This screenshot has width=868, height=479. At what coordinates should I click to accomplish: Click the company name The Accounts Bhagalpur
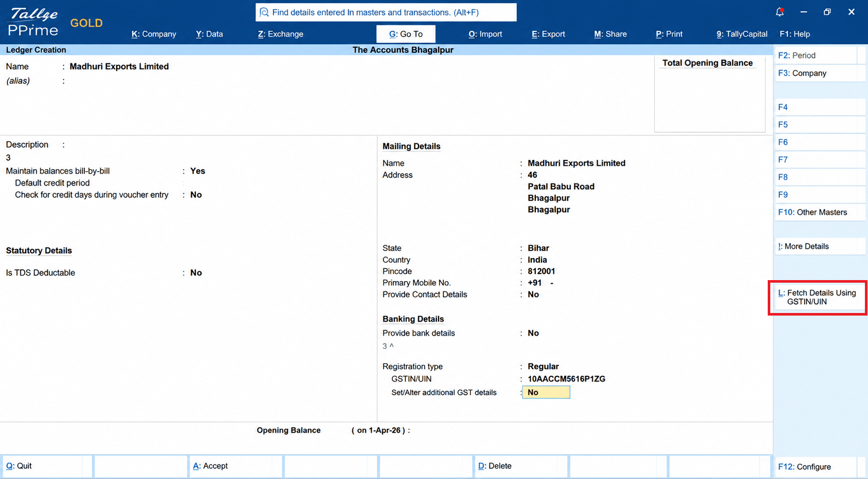pyautogui.click(x=403, y=50)
